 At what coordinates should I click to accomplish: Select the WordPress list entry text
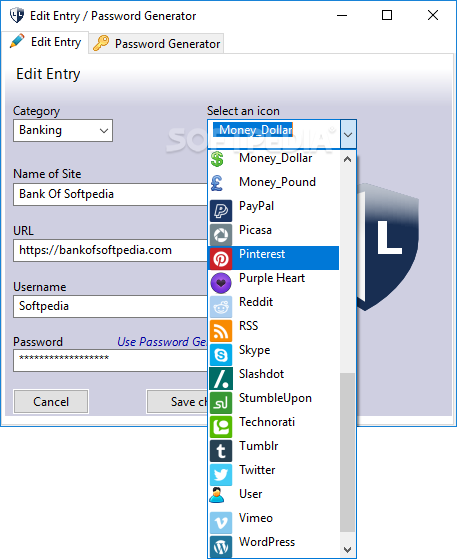tap(267, 542)
